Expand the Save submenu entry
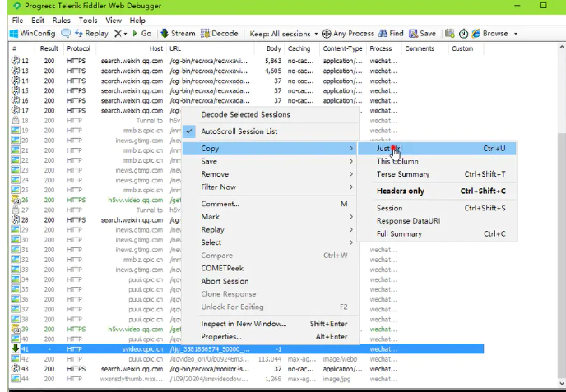The width and height of the screenshot is (566, 392). (x=271, y=161)
